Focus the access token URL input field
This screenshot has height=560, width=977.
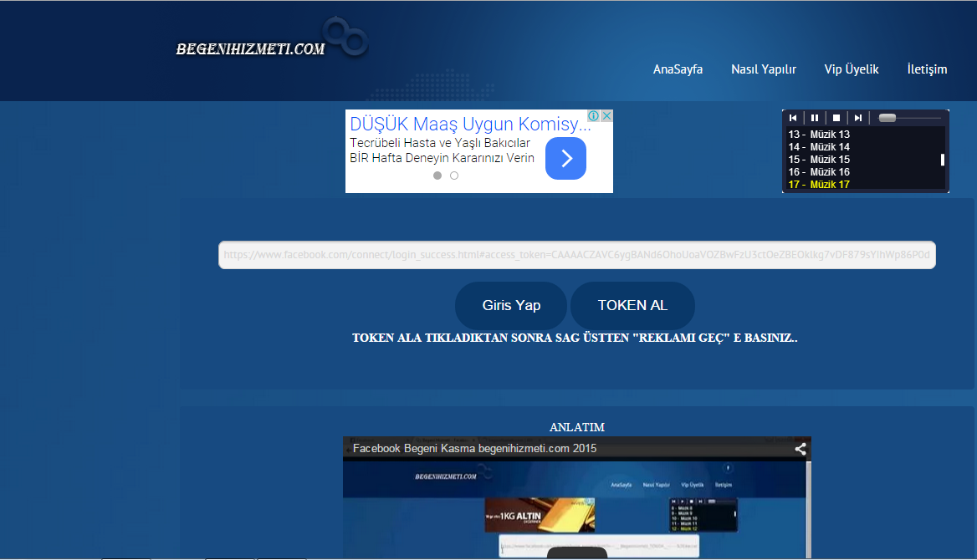pos(577,255)
